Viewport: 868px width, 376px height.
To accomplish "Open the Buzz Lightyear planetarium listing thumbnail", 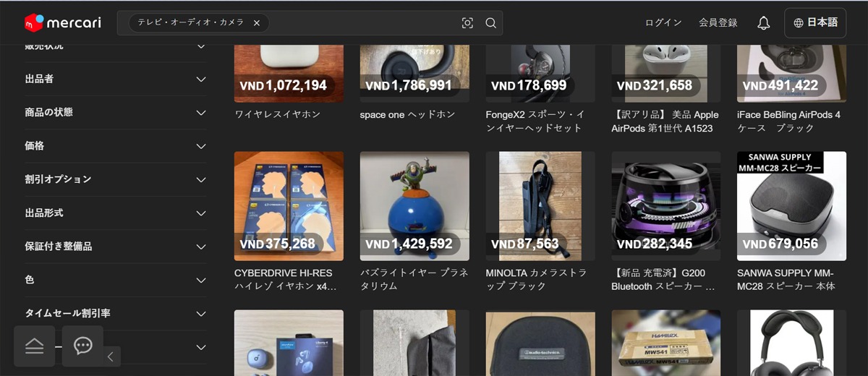I will click(x=414, y=206).
